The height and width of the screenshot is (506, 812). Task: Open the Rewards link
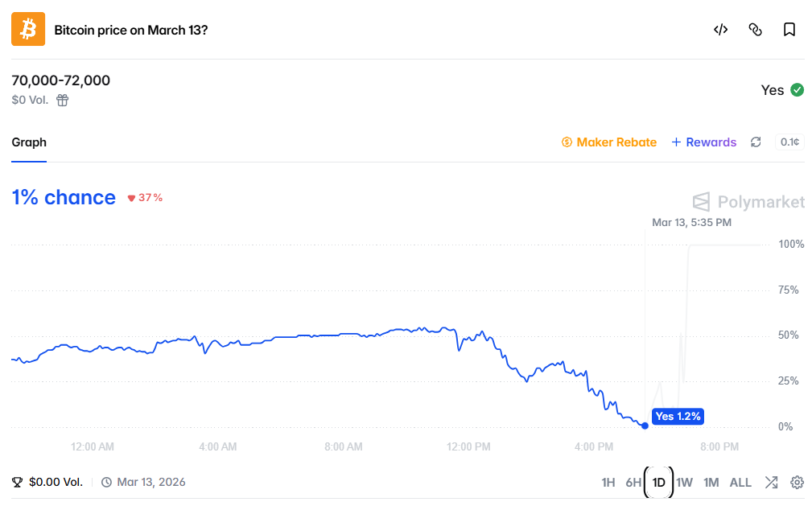coord(704,142)
